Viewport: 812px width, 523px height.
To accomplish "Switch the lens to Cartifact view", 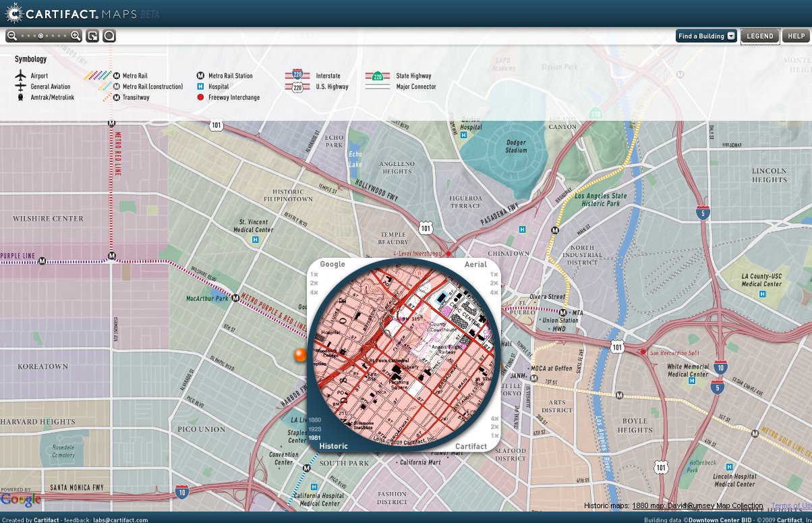I will click(471, 446).
